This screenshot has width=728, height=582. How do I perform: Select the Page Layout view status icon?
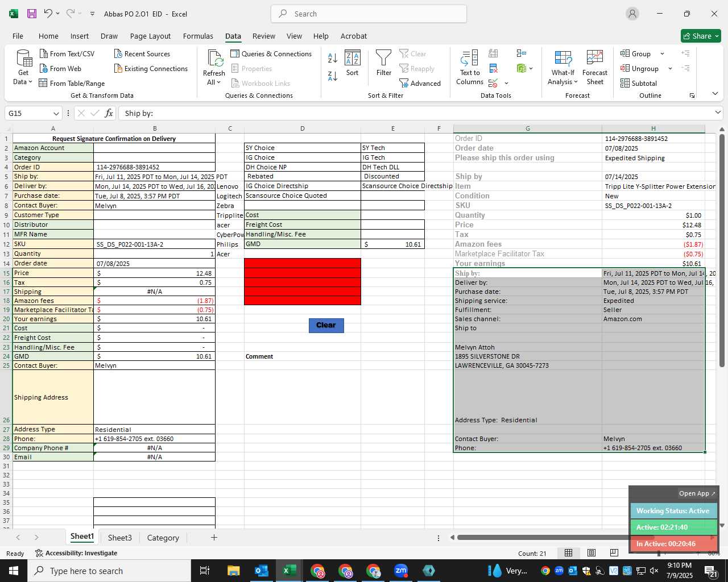[591, 553]
